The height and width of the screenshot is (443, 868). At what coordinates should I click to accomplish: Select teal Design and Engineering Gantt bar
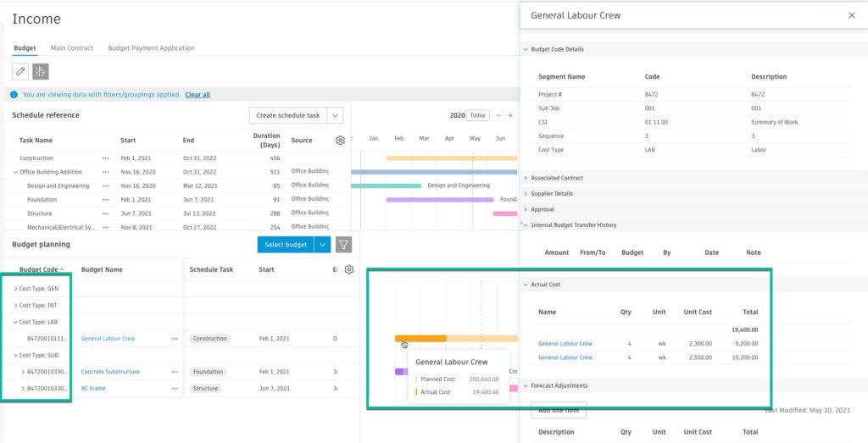tap(386, 186)
